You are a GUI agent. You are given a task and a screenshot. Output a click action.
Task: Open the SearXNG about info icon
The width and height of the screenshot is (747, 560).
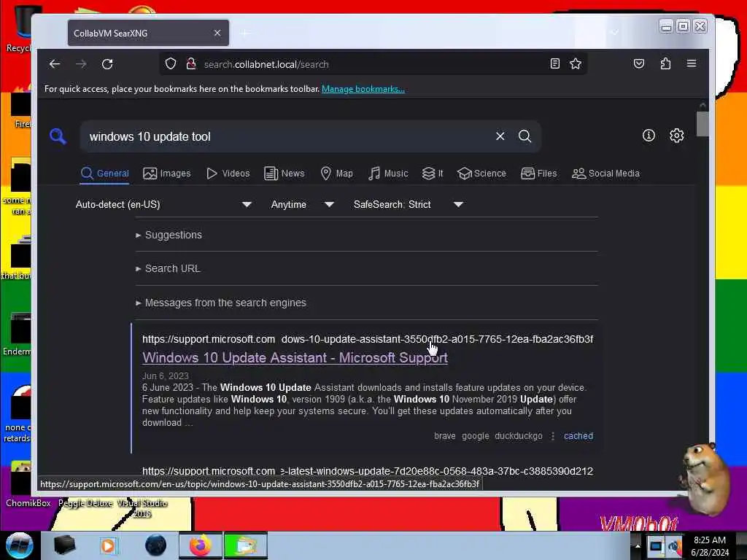(649, 136)
